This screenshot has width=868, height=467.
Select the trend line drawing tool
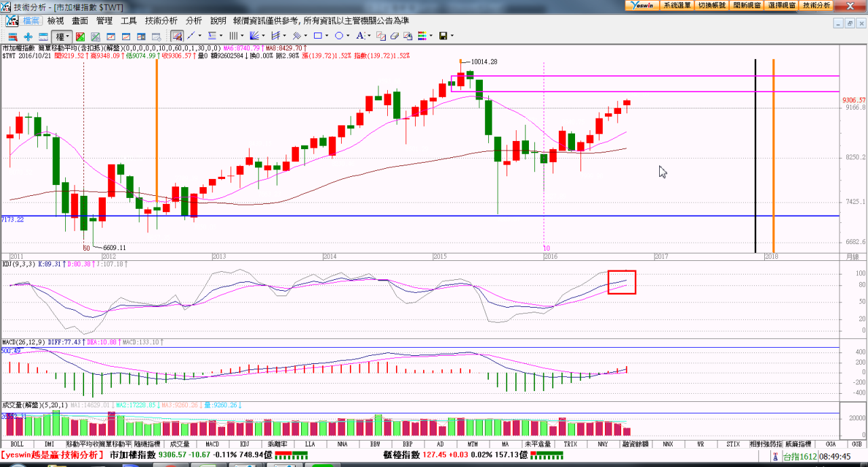click(191, 36)
